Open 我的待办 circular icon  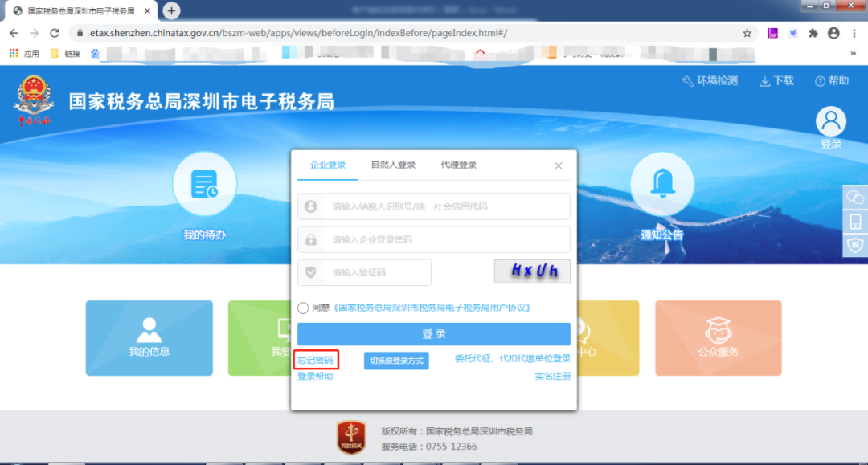click(204, 184)
